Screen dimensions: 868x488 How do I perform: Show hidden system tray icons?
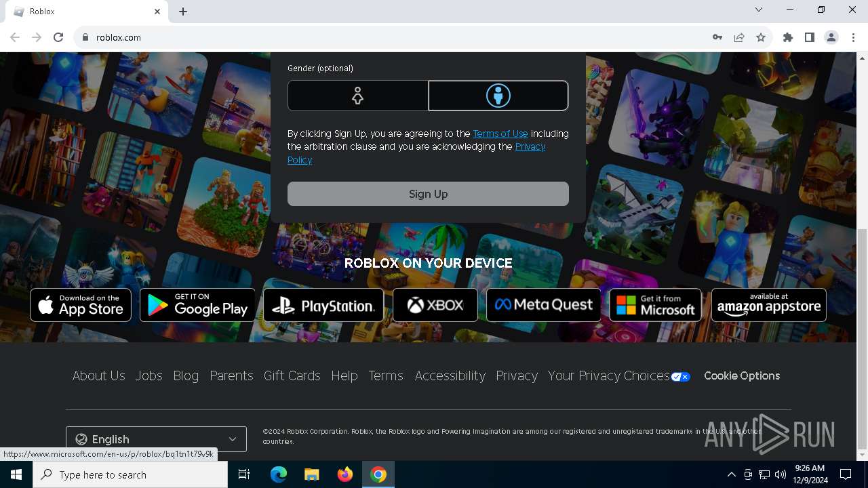tap(732, 474)
